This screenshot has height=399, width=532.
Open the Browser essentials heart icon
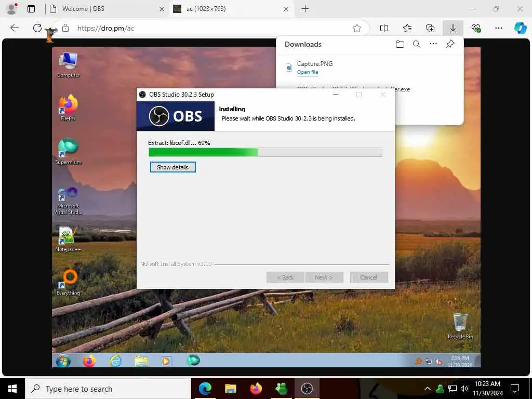[x=476, y=28]
